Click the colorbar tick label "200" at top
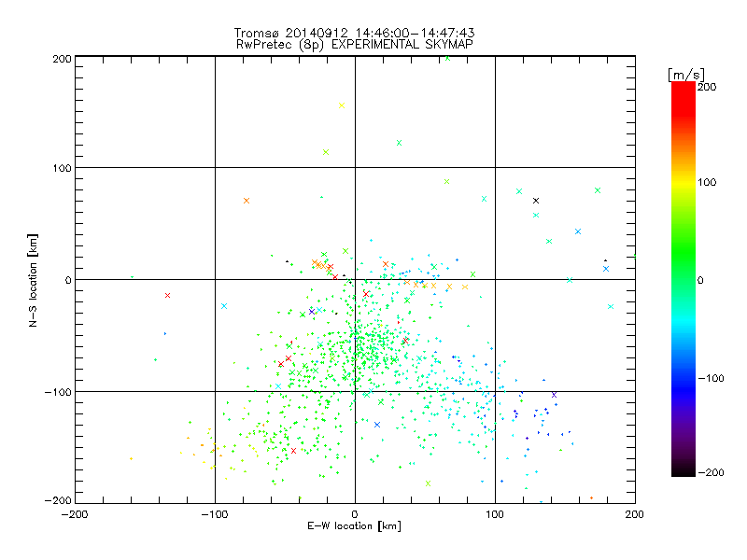The image size is (747, 560). [707, 87]
